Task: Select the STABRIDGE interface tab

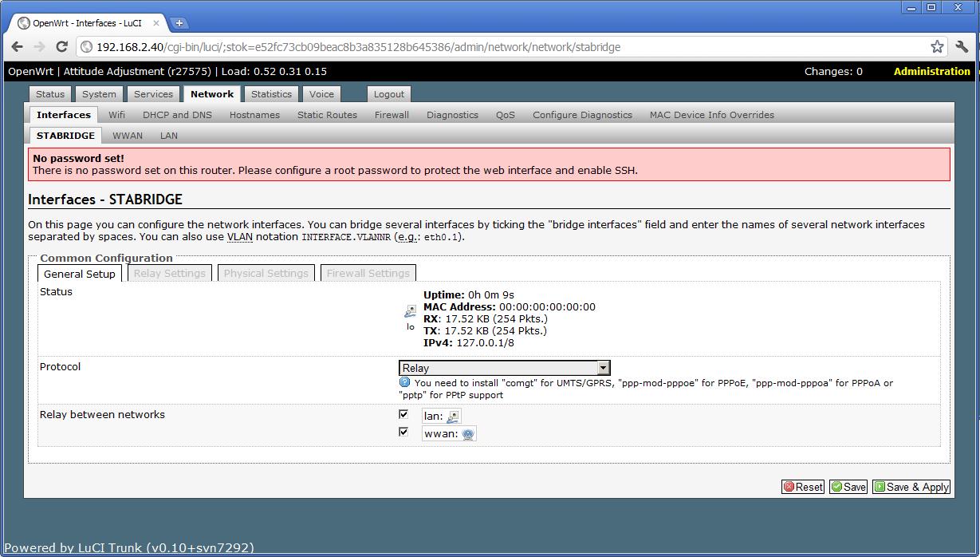Action: 65,136
